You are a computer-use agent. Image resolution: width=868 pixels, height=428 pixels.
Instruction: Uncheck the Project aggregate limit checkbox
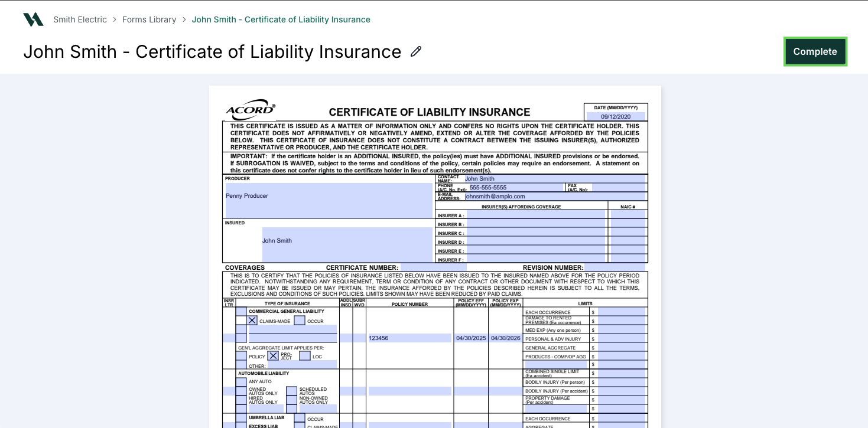coord(273,356)
